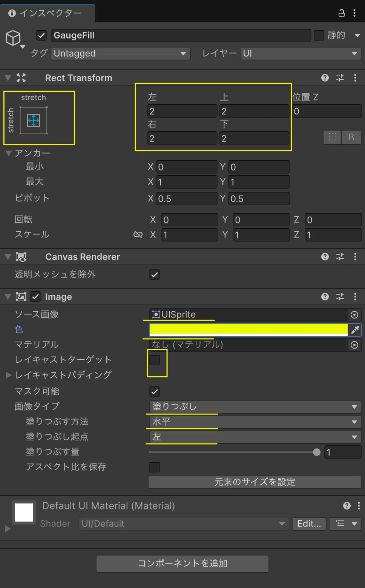Click the Canvas Renderer component icon

click(x=21, y=257)
